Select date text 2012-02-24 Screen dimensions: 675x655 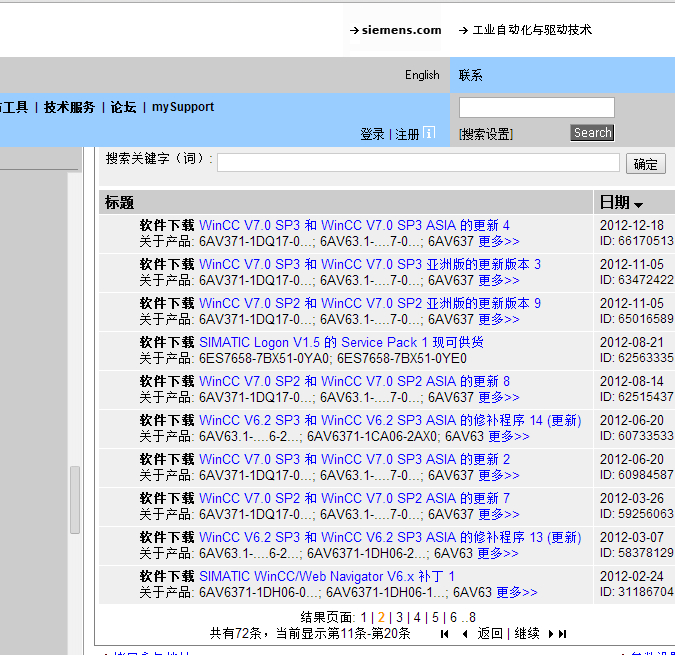632,577
